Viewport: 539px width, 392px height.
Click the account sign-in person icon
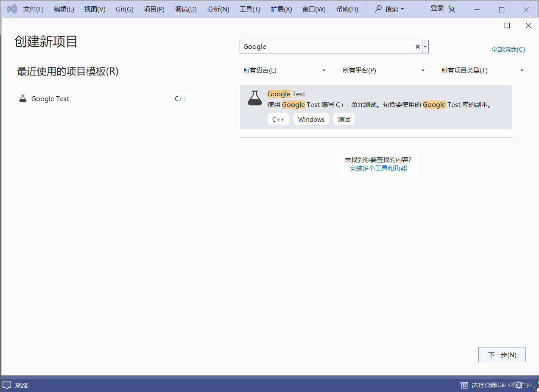[x=451, y=9]
